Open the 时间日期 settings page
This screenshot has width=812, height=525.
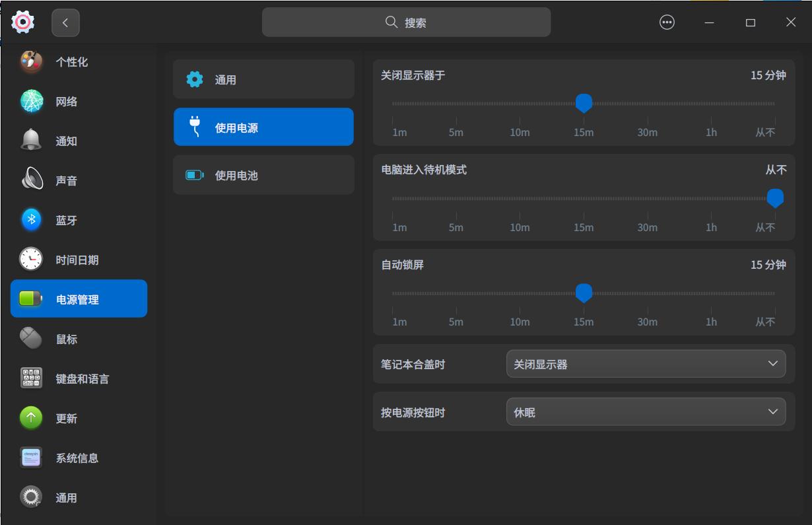coord(79,260)
